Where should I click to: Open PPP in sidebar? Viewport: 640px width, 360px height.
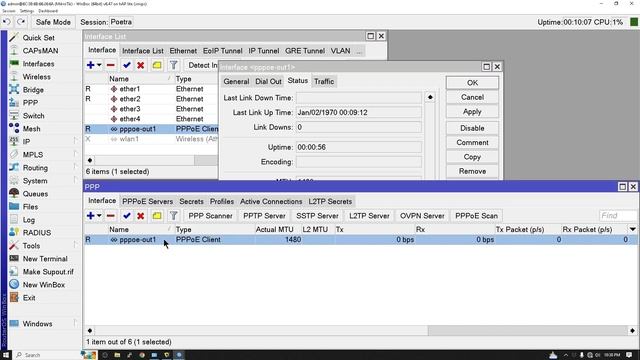(30, 103)
